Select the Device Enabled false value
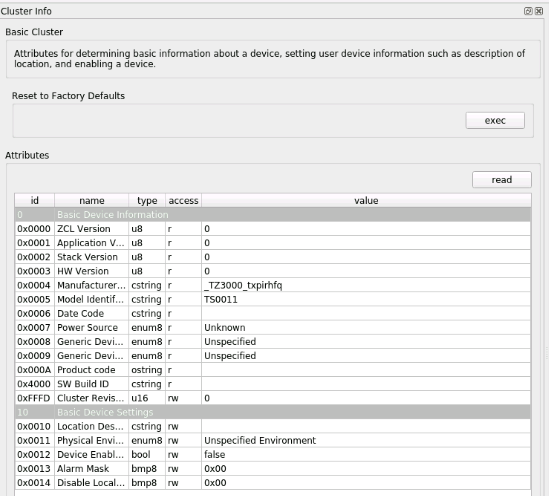The image size is (549, 496). 215,455
